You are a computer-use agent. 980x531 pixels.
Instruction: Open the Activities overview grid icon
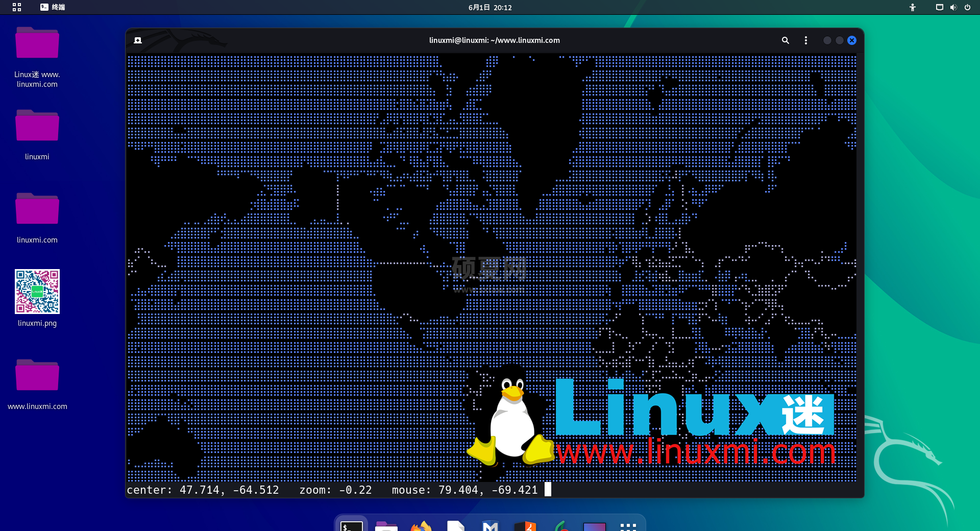click(17, 7)
